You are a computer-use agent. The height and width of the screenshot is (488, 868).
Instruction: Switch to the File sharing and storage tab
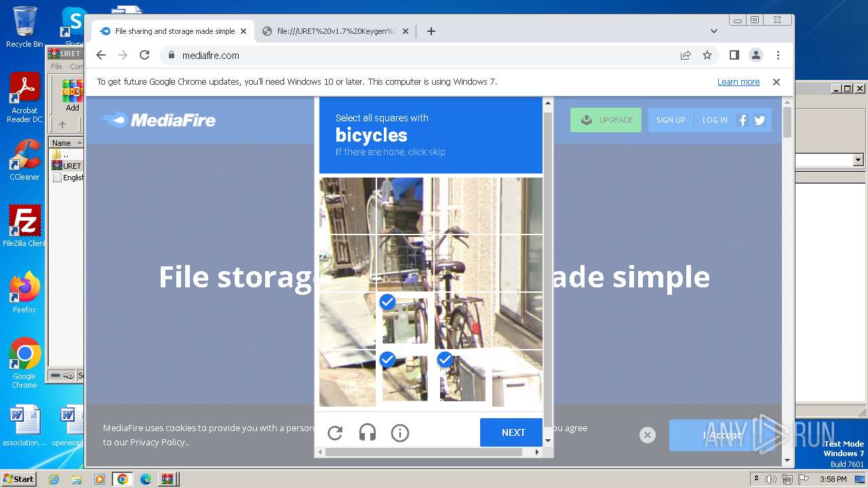[x=173, y=31]
